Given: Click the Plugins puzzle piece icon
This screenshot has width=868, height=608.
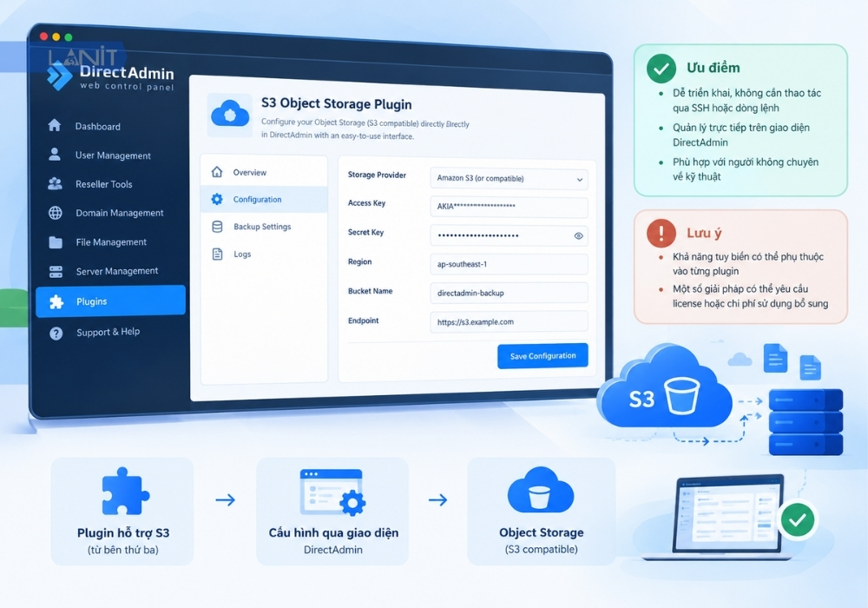Looking at the screenshot, I should click(x=56, y=301).
